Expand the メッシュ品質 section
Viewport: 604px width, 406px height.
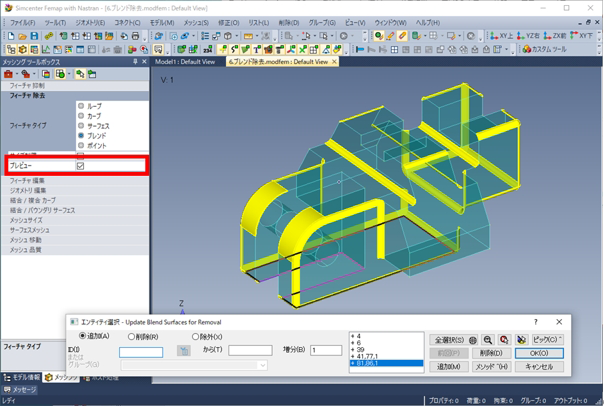[75, 250]
